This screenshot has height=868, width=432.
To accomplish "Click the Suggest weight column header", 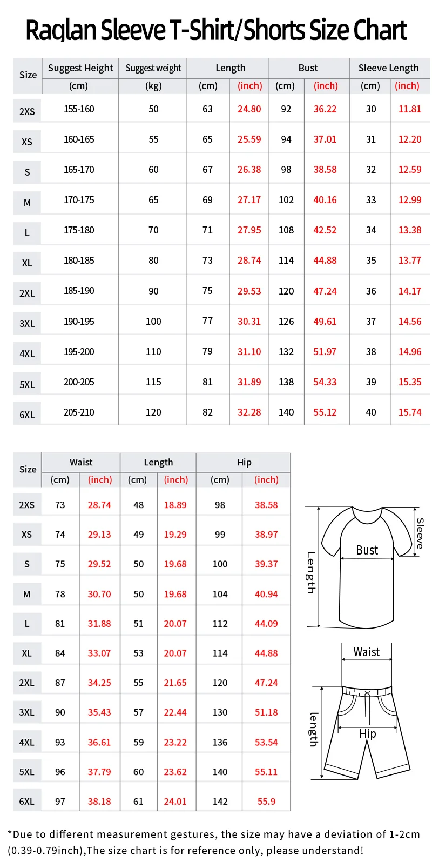I will [153, 68].
